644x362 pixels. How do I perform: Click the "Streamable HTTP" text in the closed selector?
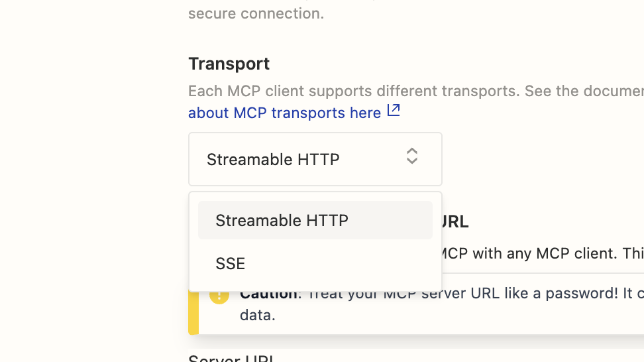click(273, 159)
